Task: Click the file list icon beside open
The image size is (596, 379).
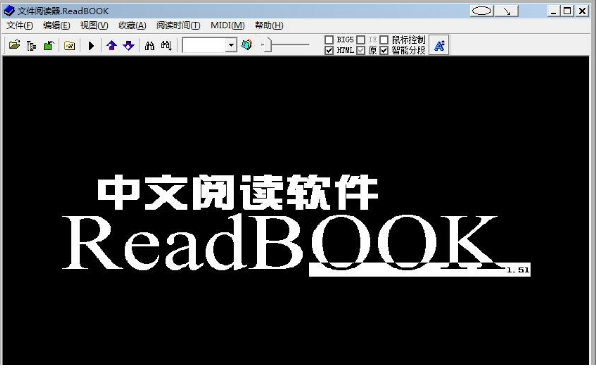Action: coord(32,46)
